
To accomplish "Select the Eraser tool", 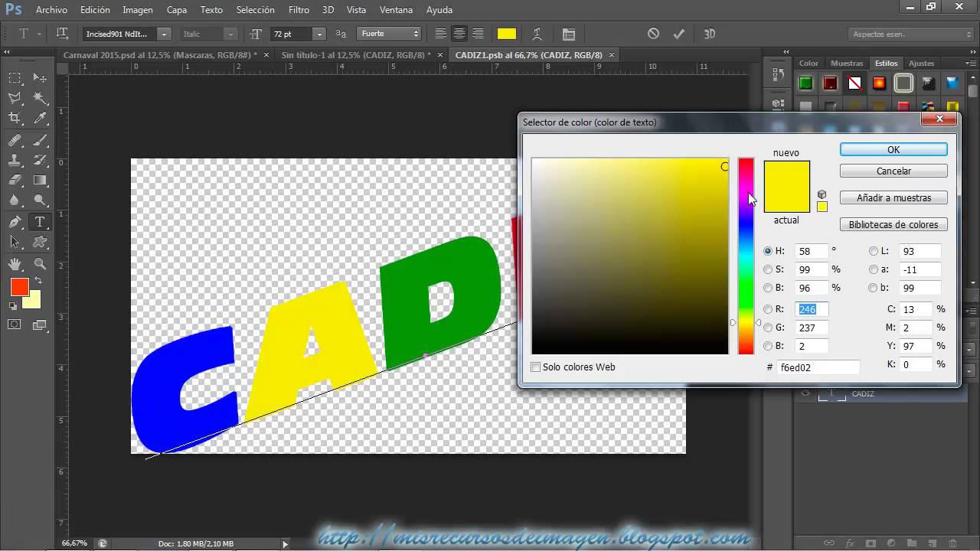I will 15,181.
